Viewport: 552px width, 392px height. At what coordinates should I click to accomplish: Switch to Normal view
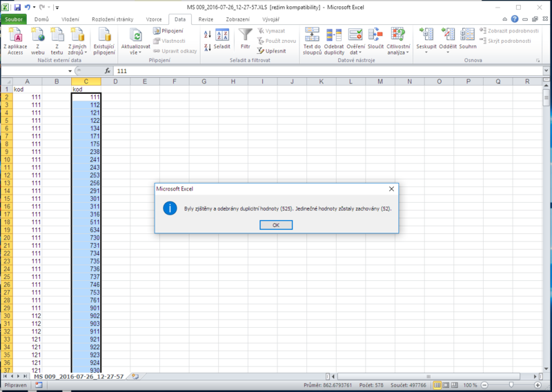pyautogui.click(x=437, y=385)
